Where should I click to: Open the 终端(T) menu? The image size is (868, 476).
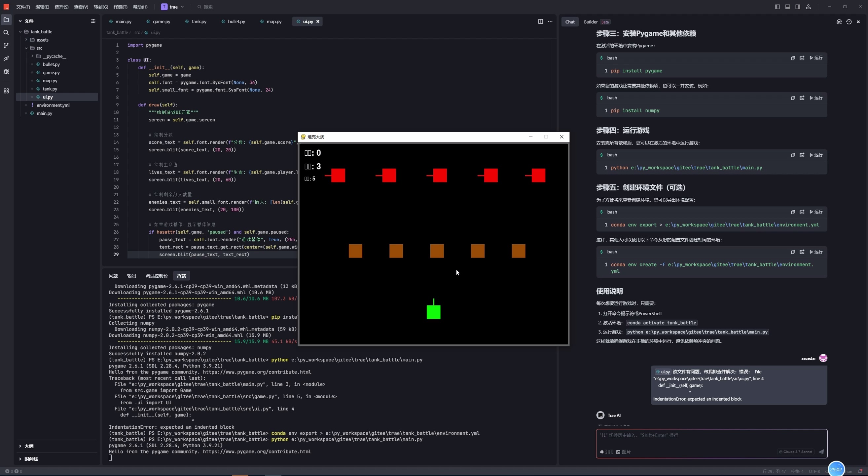(120, 7)
